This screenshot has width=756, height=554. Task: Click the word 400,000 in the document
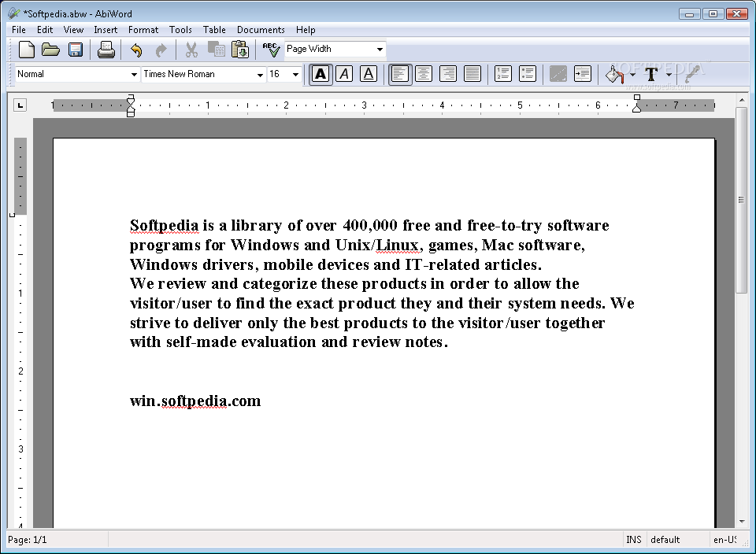(370, 225)
